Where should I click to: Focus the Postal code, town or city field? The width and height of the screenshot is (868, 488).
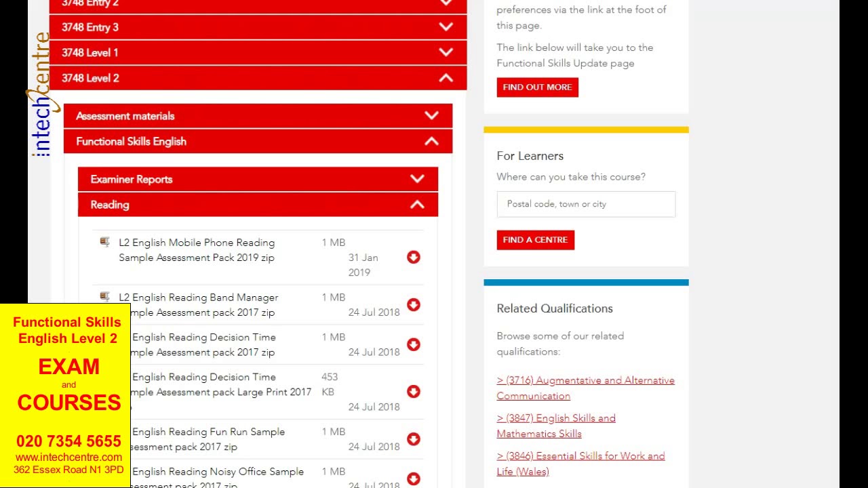[x=586, y=204]
